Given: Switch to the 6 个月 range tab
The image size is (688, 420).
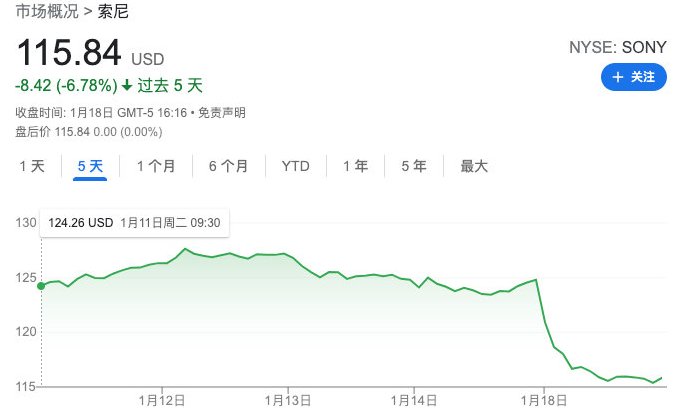Looking at the screenshot, I should (x=228, y=166).
